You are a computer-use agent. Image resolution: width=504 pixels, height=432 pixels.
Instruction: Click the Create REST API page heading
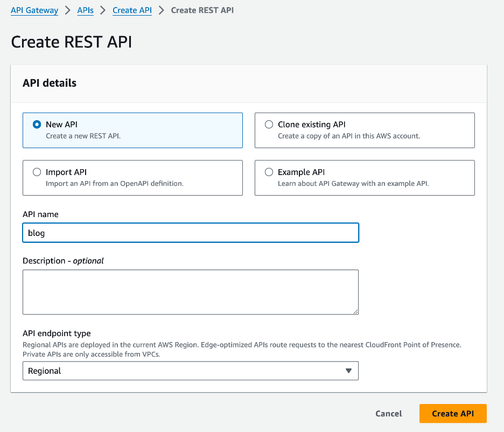[72, 41]
